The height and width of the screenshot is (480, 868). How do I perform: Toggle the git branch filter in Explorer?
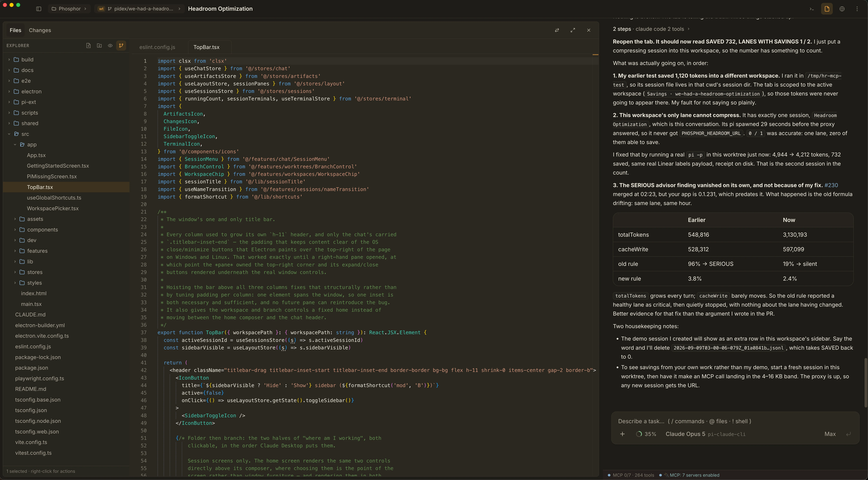[x=121, y=46]
